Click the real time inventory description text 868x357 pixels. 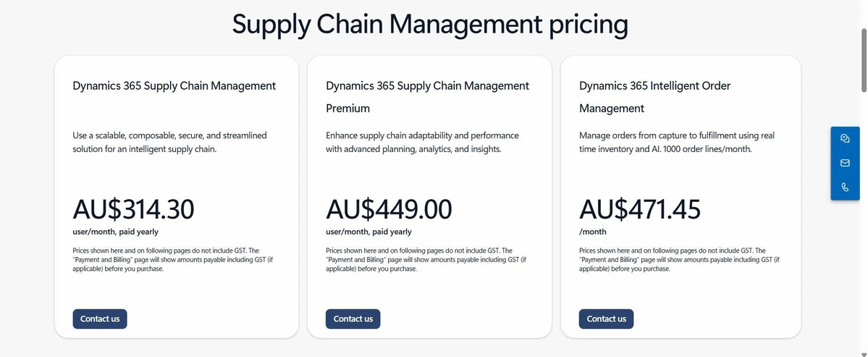pos(677,142)
